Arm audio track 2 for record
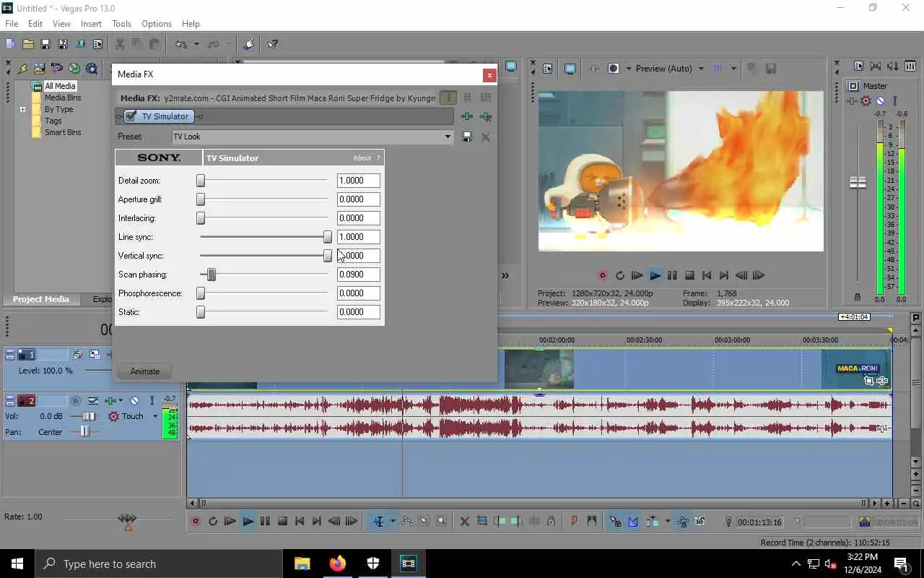Screen dimensions: 924x578 pos(76,400)
